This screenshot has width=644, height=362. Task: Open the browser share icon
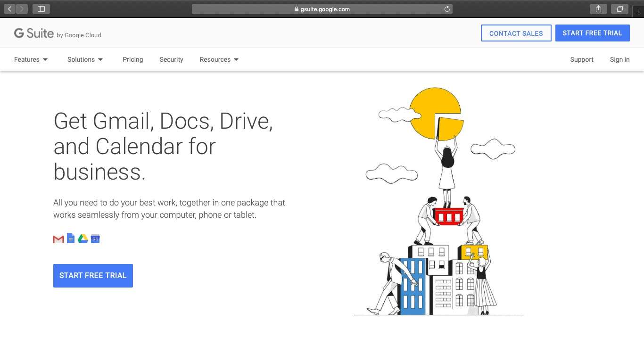pyautogui.click(x=598, y=8)
